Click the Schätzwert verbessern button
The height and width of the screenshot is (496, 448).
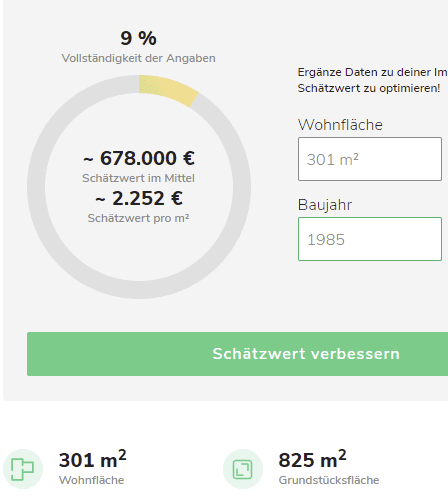(x=237, y=354)
